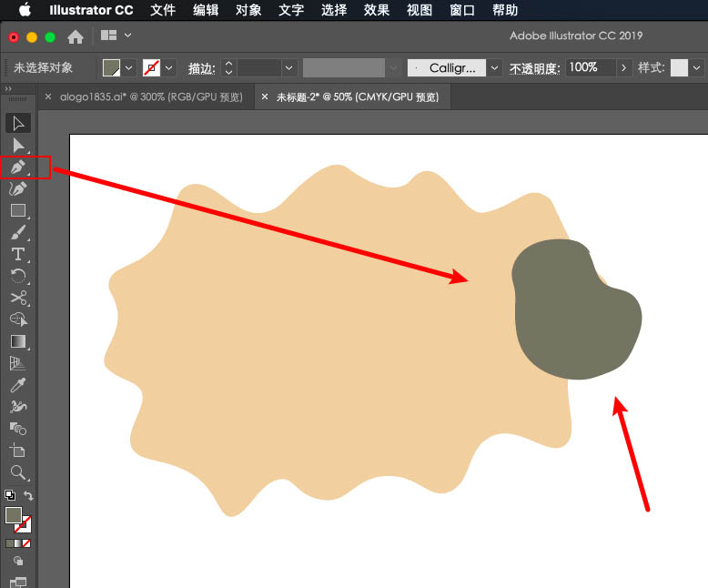Change the drawing mode icon
The image size is (708, 588).
point(18,561)
